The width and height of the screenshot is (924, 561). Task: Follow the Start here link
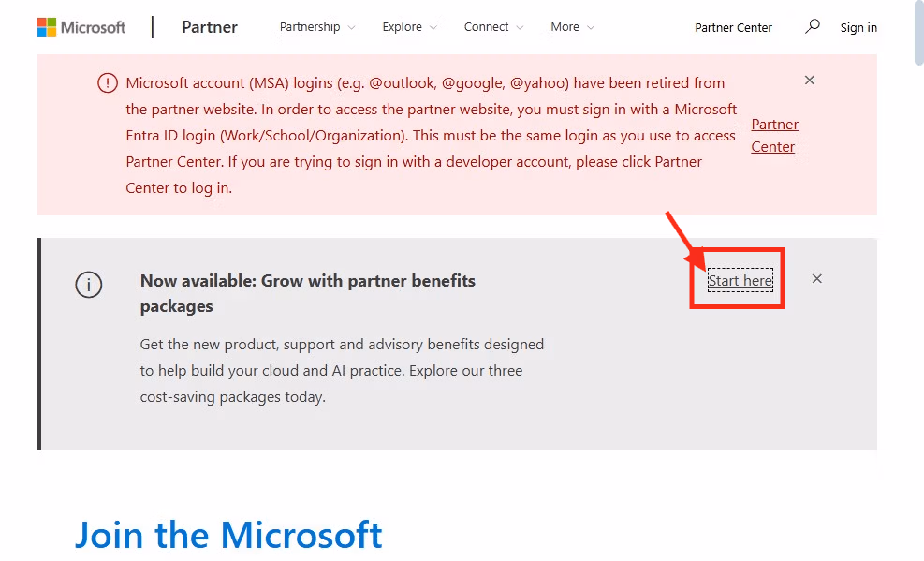coord(740,281)
